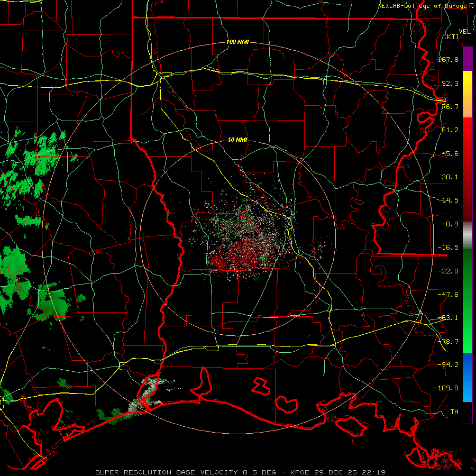Click the 50 NMI range ring label

pos(237,140)
